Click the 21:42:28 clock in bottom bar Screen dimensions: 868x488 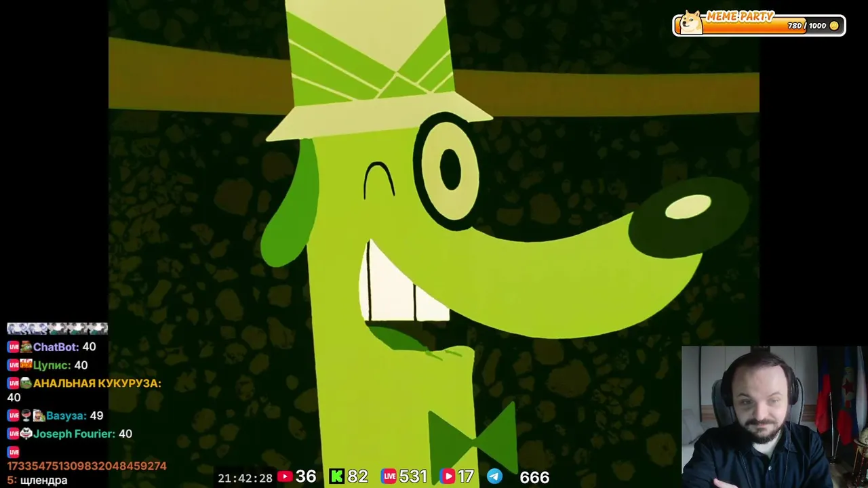pos(245,478)
